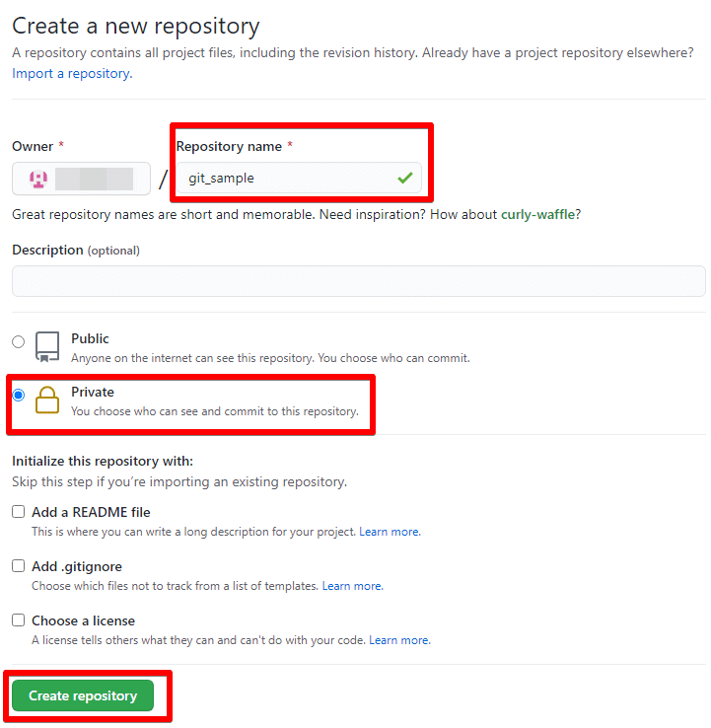Viewport: 711px width, 728px height.
Task: Click into the Description text field
Action: [x=359, y=281]
